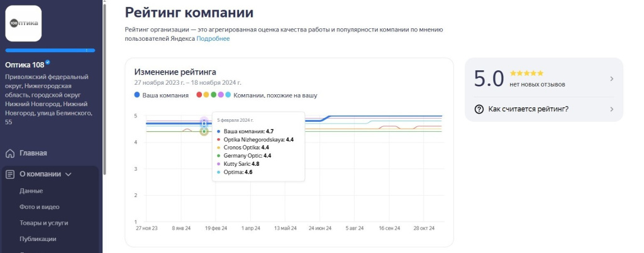644x253 pixels.
Task: Click Ваша компания: 4.7 in tooltip
Action: 246,132
